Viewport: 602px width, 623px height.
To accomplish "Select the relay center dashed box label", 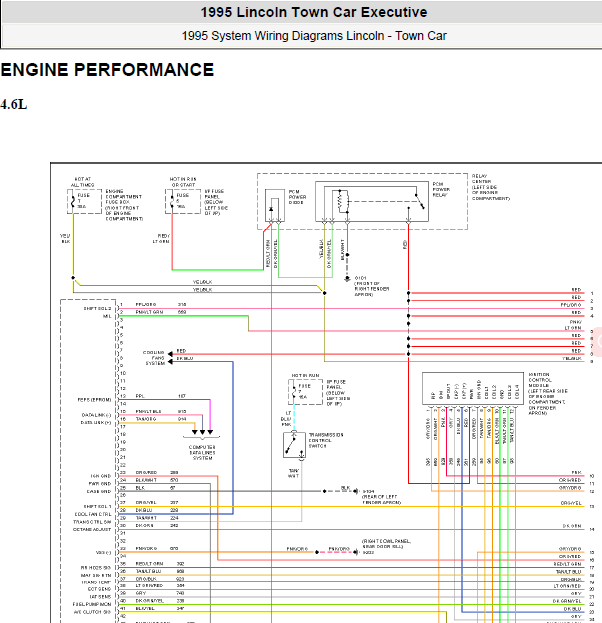I will click(x=491, y=187).
